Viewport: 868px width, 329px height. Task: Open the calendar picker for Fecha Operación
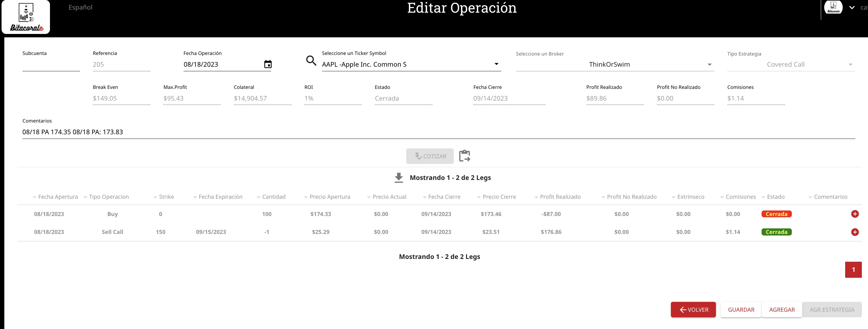267,64
